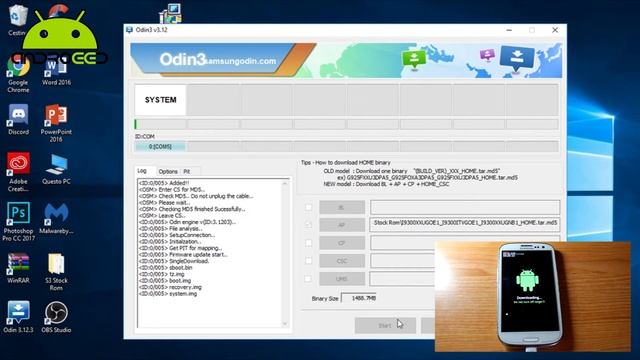640x360 pixels.
Task: Switch to the Log tab
Action: 142,171
